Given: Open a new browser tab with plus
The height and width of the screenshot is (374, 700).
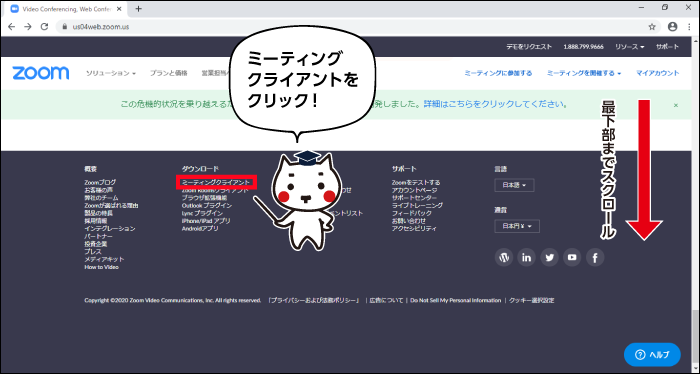Looking at the screenshot, I should pyautogui.click(x=138, y=8).
